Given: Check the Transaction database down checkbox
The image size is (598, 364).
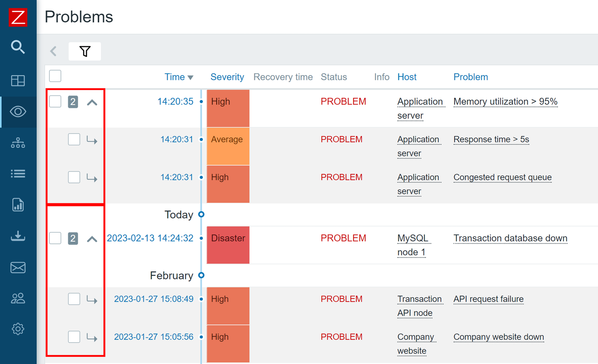Looking at the screenshot, I should click(55, 238).
